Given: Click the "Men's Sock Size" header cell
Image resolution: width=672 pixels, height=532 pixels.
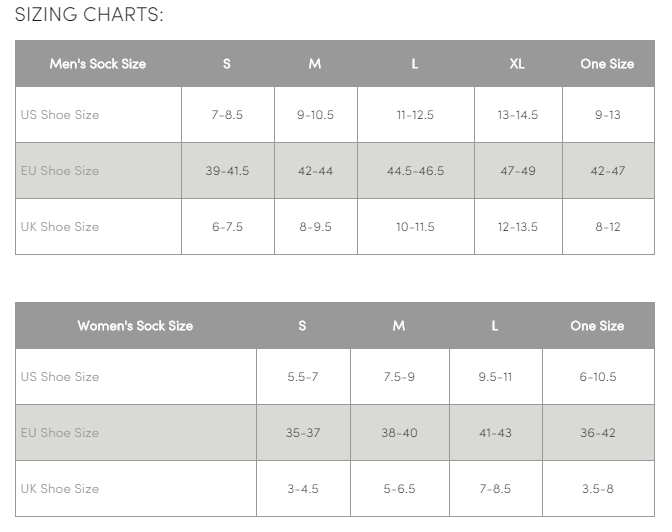Looking at the screenshot, I should point(98,63).
